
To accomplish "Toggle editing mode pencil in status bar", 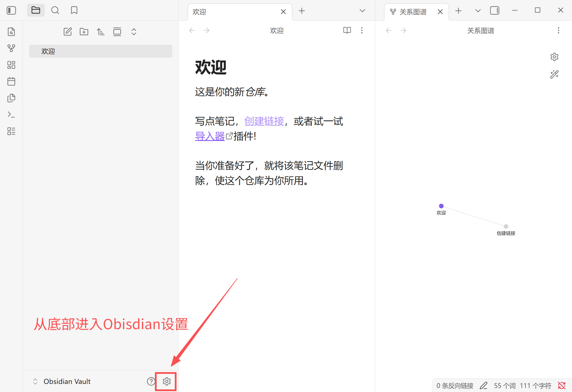I will [x=484, y=386].
